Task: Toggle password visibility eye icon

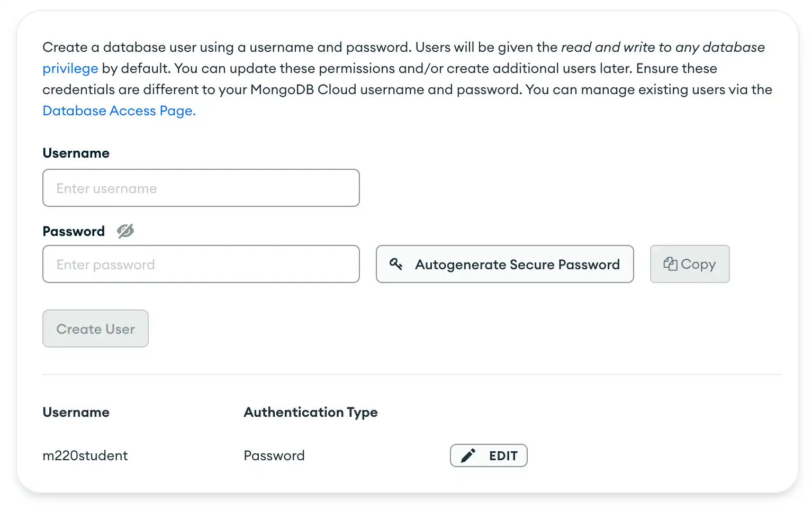Action: pos(125,231)
